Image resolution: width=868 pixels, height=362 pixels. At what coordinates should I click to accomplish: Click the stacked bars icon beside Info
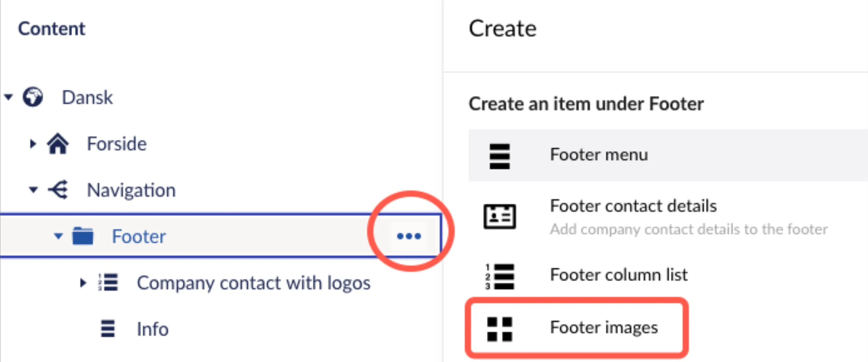108,329
